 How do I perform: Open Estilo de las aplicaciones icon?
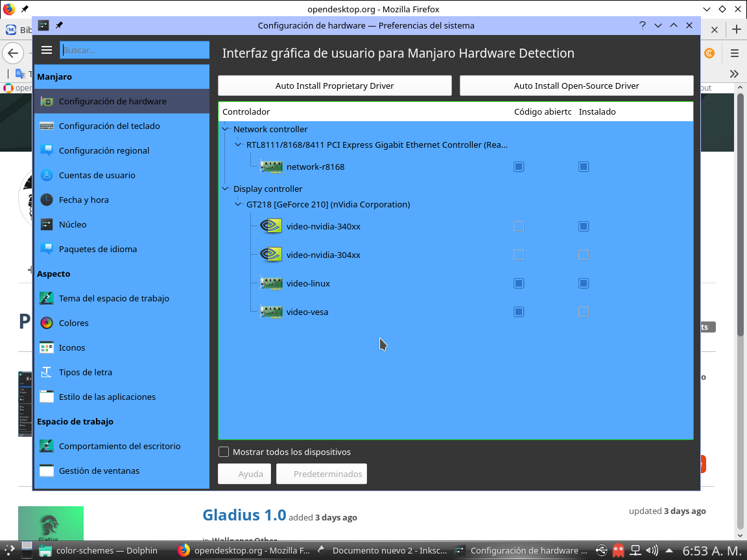click(47, 397)
